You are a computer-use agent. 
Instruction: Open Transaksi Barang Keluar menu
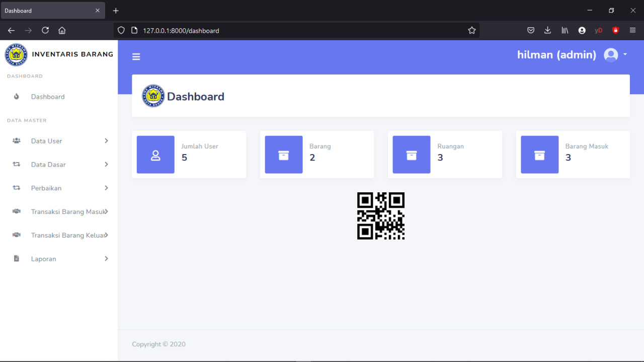pos(68,235)
